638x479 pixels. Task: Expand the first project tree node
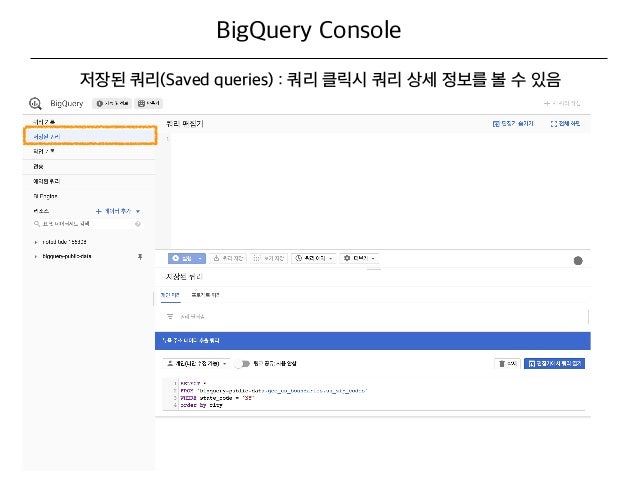pos(36,242)
